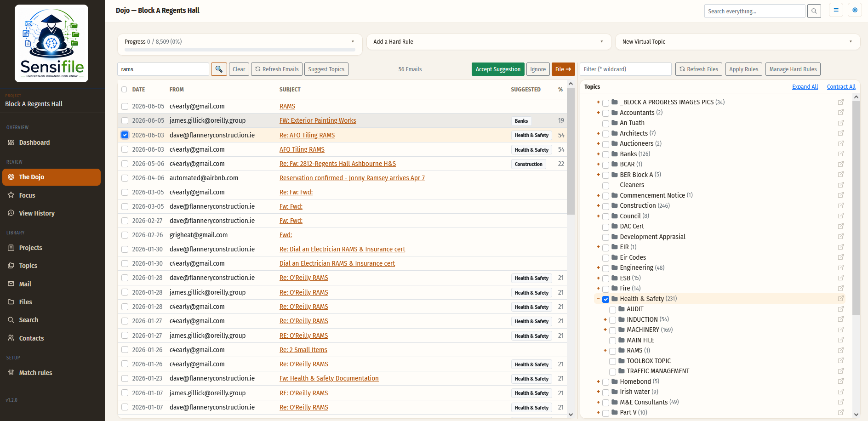This screenshot has width=868, height=421.
Task: Uncheck the Re: AFO Tiling RAMS email
Action: 125,135
